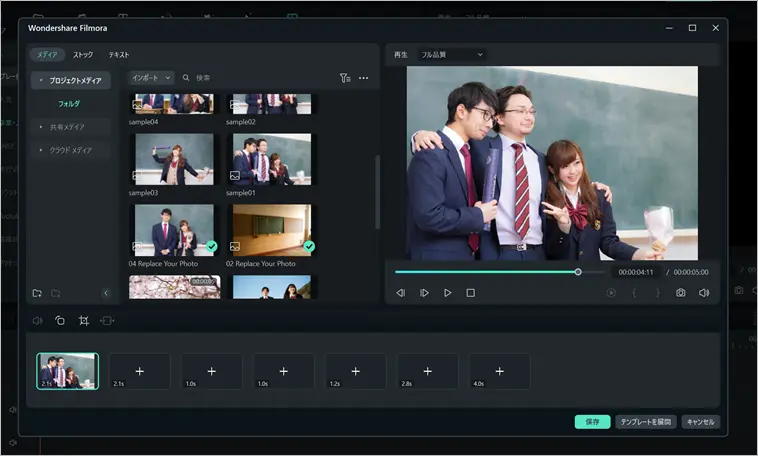The height and width of the screenshot is (456, 758).
Task: Collapse the sidebar with the arrow button
Action: pyautogui.click(x=106, y=293)
